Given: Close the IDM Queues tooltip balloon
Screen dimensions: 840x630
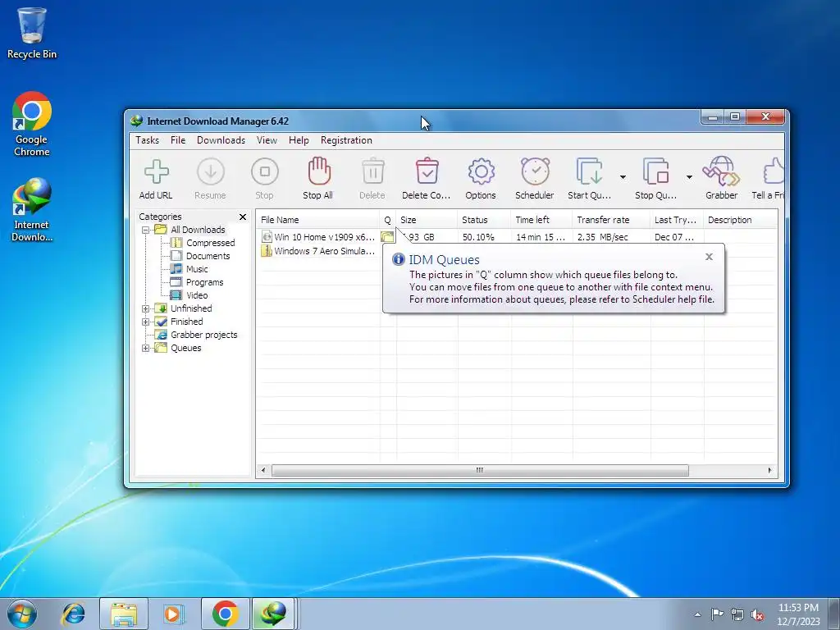Looking at the screenshot, I should pyautogui.click(x=709, y=257).
